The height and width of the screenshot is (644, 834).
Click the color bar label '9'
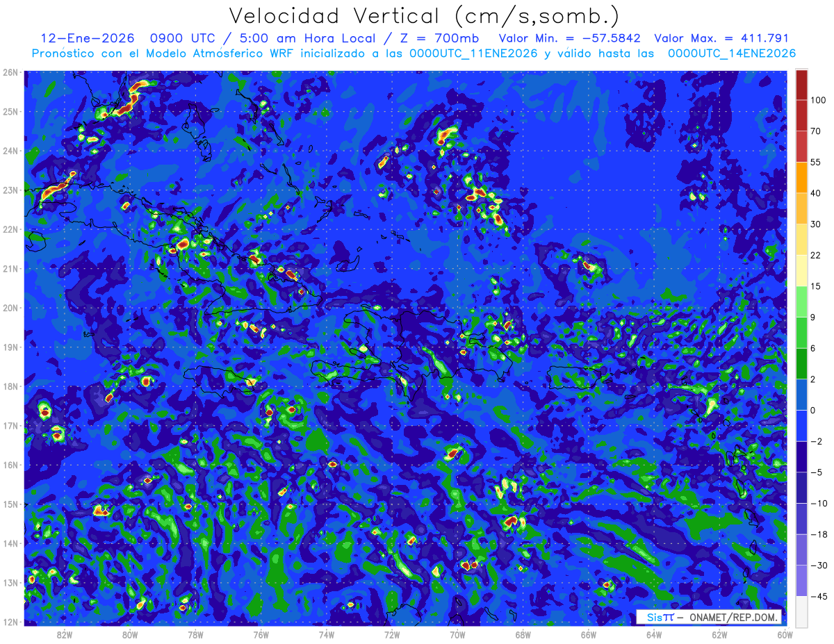(813, 317)
